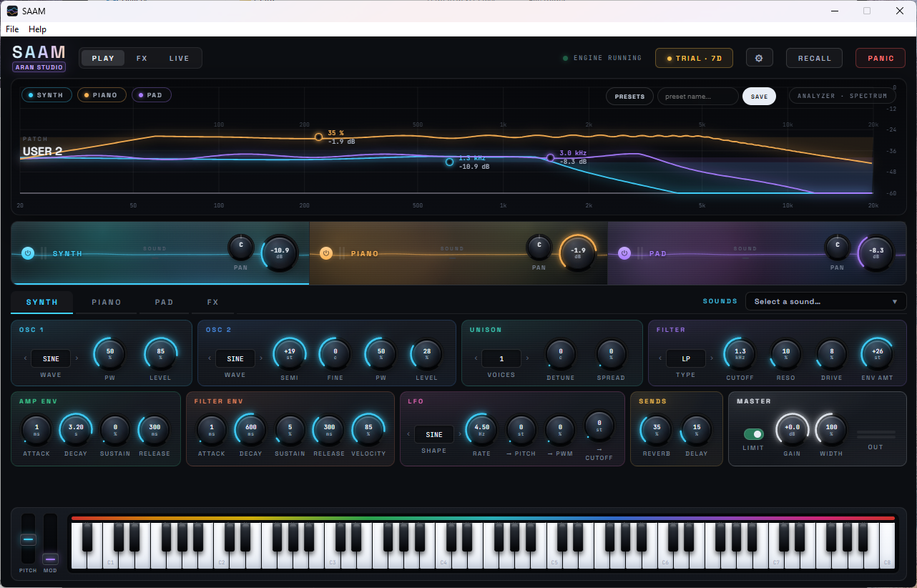Switch to PLAY mode

(x=103, y=58)
